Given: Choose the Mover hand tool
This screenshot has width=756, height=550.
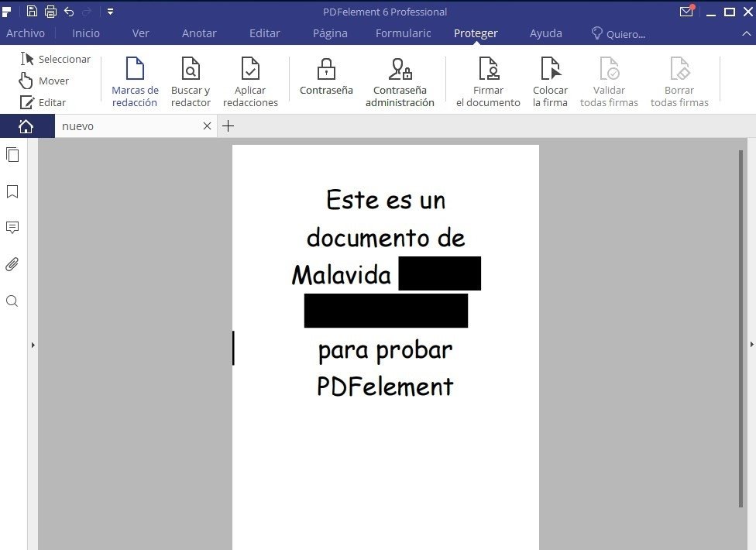Looking at the screenshot, I should (44, 81).
